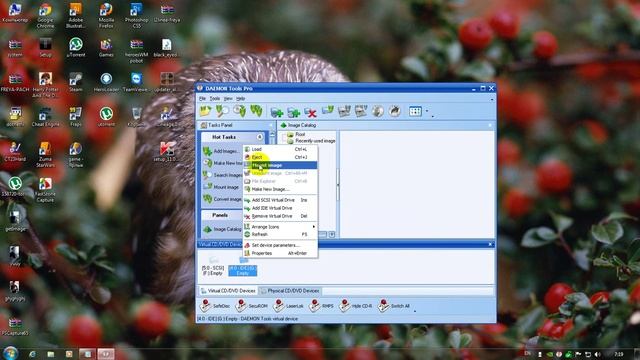The height and width of the screenshot is (360, 640).
Task: Open the Tools menu
Action: [x=215, y=98]
